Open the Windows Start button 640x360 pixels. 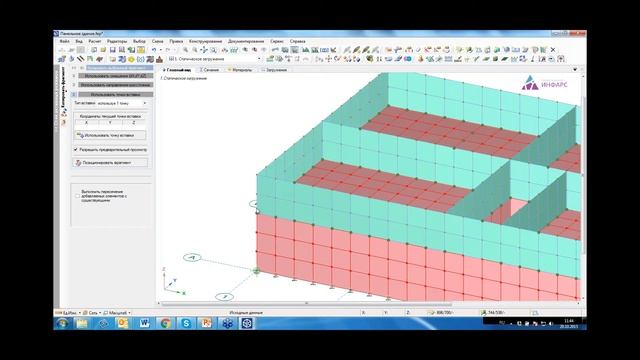(62, 323)
